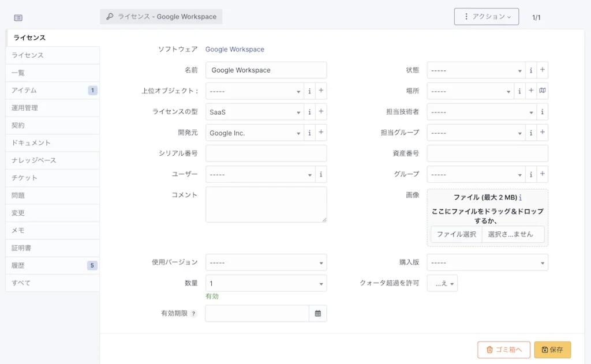
Task: Focus the コメント text area
Action: pos(266,205)
